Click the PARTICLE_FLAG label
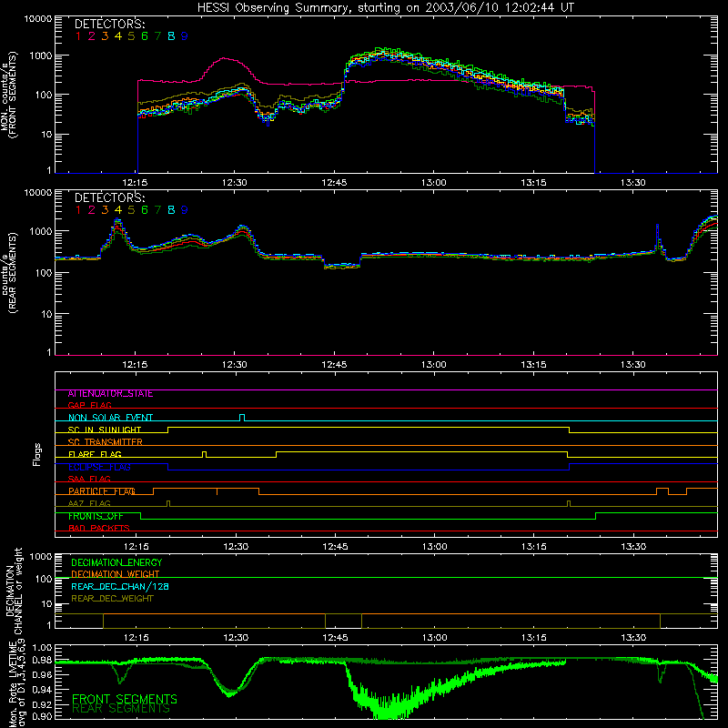Screen dimensions: 728x728 coord(102,491)
